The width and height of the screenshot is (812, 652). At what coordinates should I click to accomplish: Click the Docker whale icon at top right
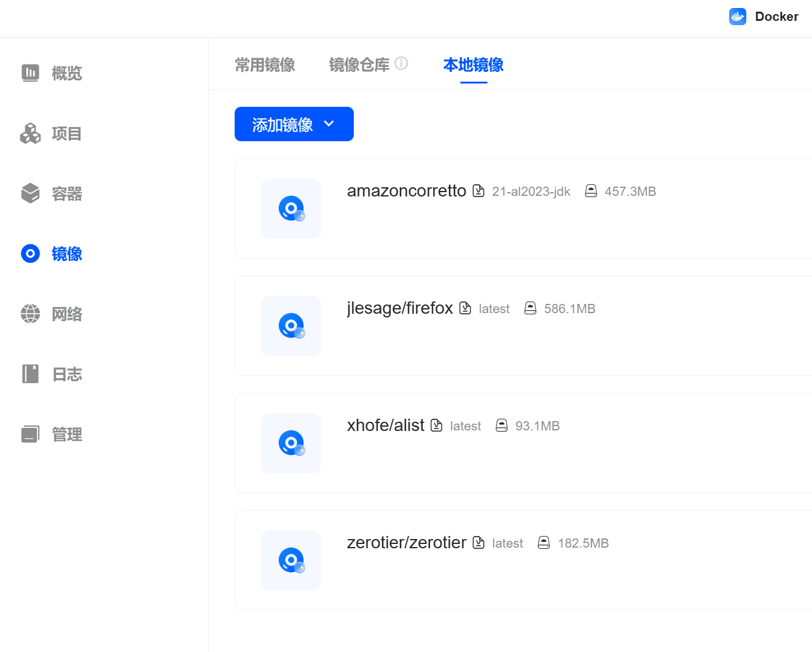(737, 17)
